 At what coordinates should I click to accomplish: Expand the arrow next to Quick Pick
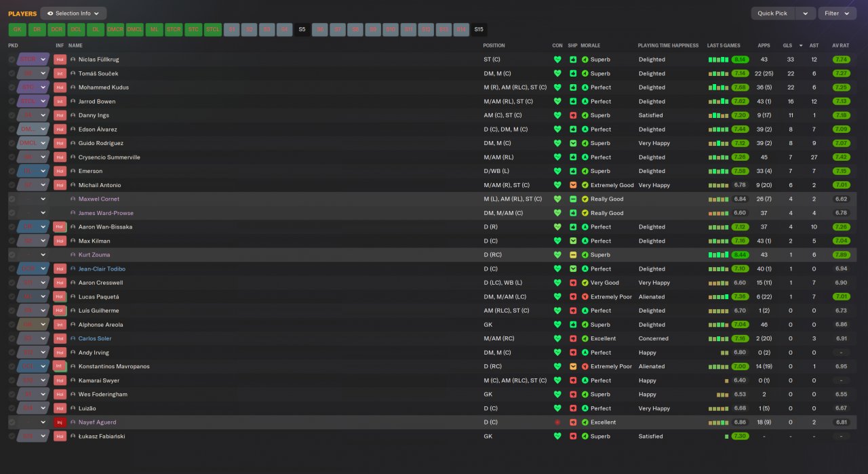coord(806,14)
